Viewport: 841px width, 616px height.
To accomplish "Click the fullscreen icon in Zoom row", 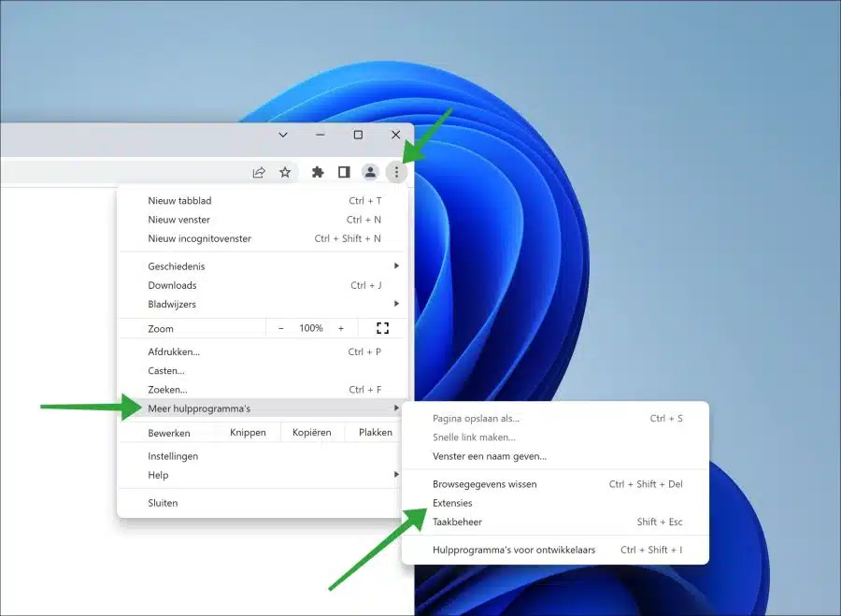I will [x=382, y=328].
